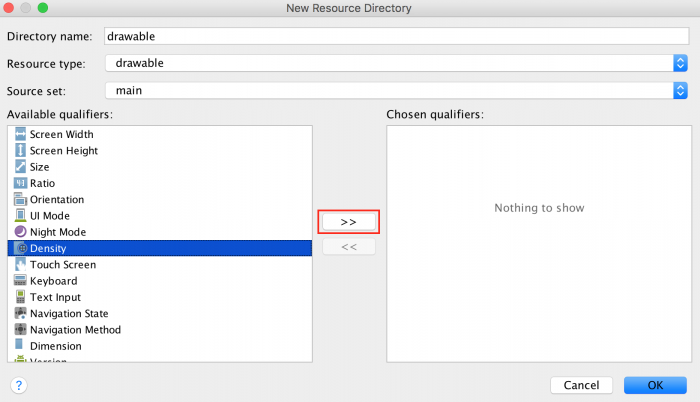
Task: Click the Orientation qualifier icon
Action: coord(20,199)
